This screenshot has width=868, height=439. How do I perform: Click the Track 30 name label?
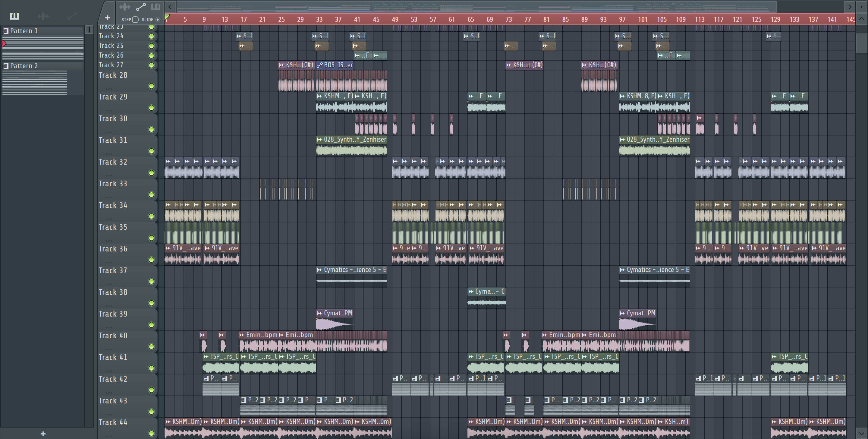(x=113, y=119)
